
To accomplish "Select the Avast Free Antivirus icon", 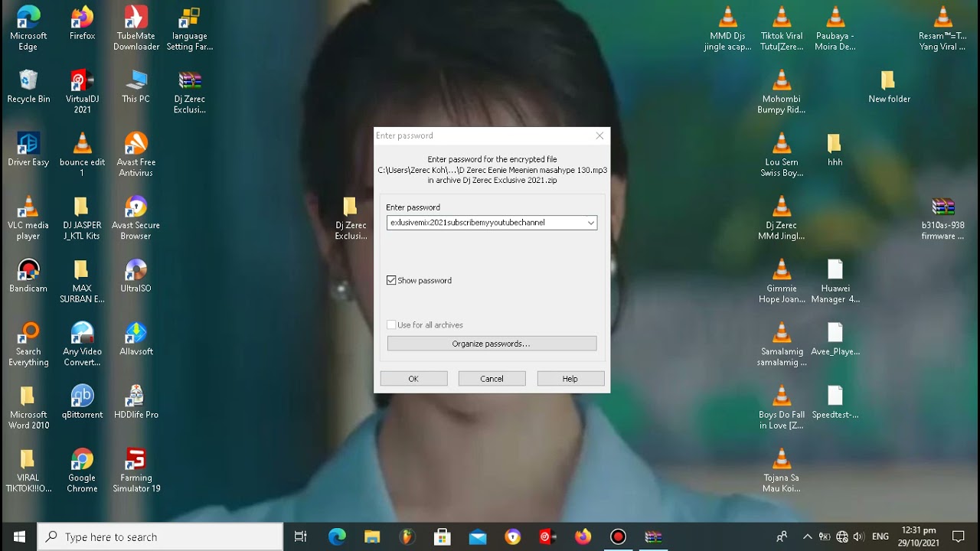I will point(136,155).
